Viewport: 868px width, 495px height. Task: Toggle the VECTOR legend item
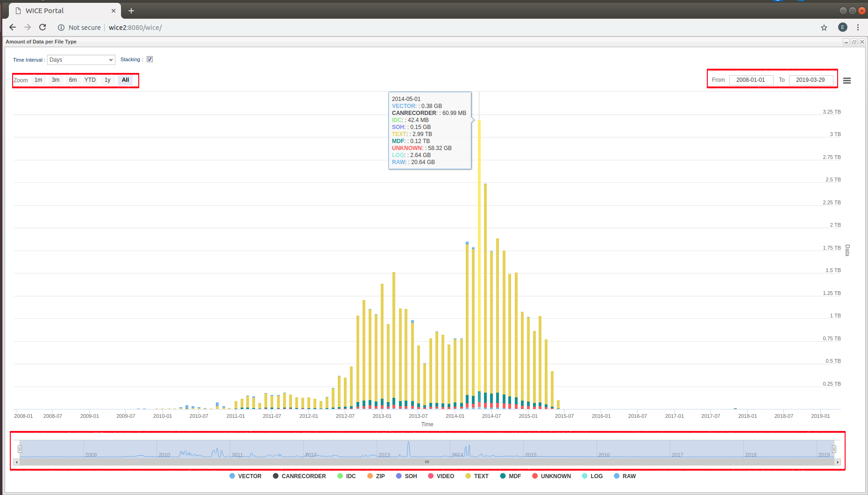click(246, 476)
